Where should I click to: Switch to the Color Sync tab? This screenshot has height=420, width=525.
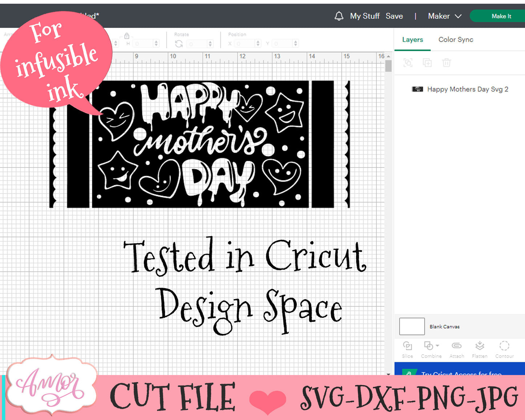[x=456, y=40]
